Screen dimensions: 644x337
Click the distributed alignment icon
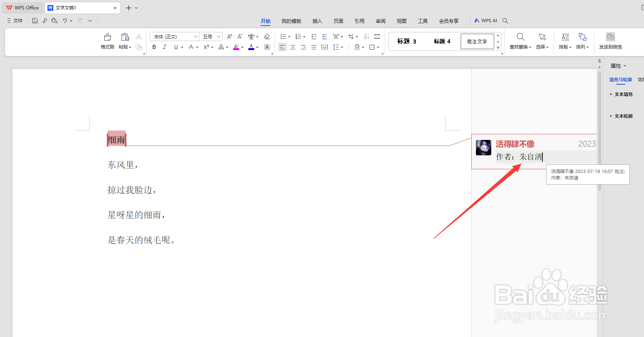325,47
